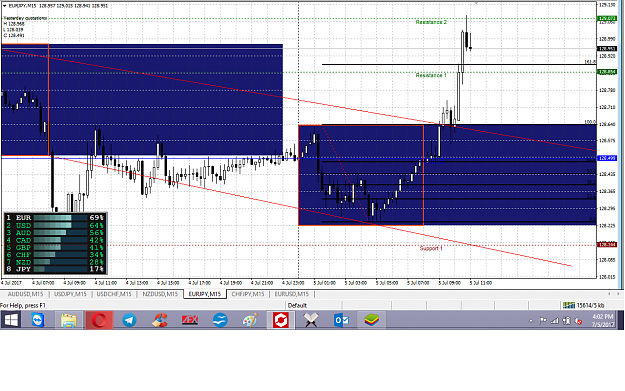Select the EURJPY,M15 chart tab
Screen dimensions: 625x391
click(x=205, y=294)
